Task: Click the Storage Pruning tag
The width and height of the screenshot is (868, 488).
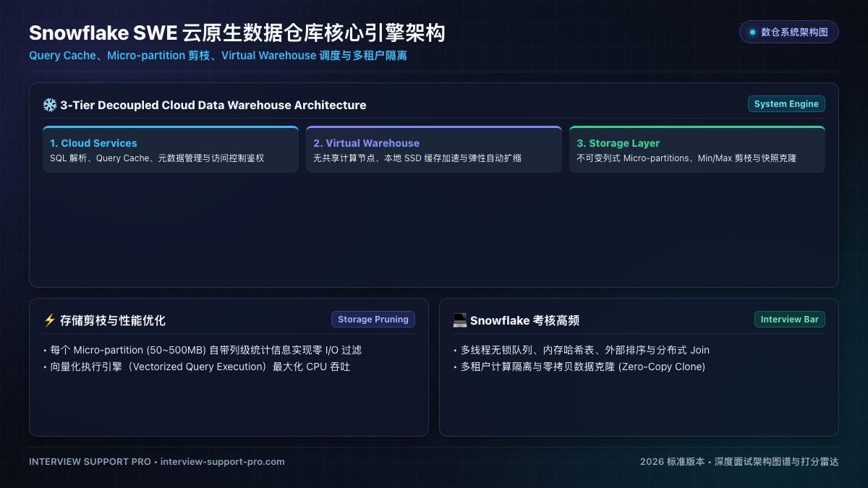Action: tap(373, 320)
